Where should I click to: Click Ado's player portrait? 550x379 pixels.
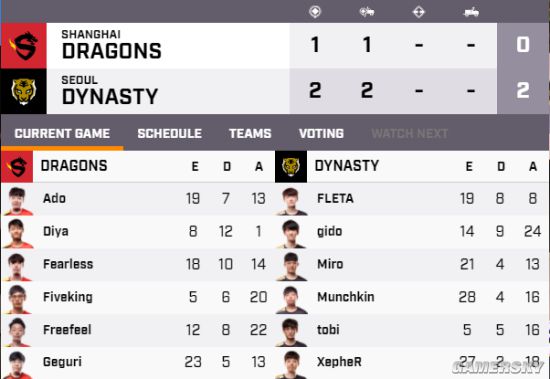17,201
